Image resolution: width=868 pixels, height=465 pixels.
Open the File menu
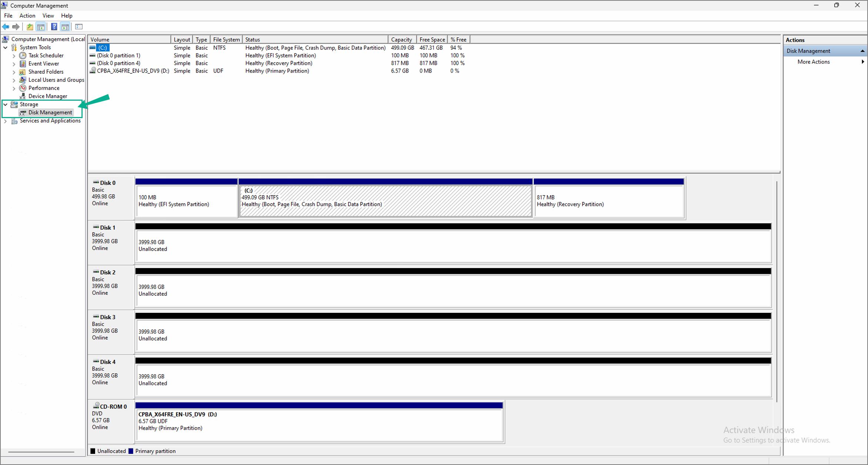tap(8, 16)
